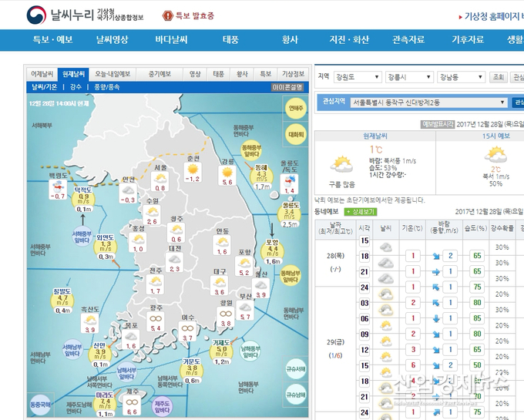Click Gangneung sunny icon on map
The image size is (524, 420).
(227, 173)
